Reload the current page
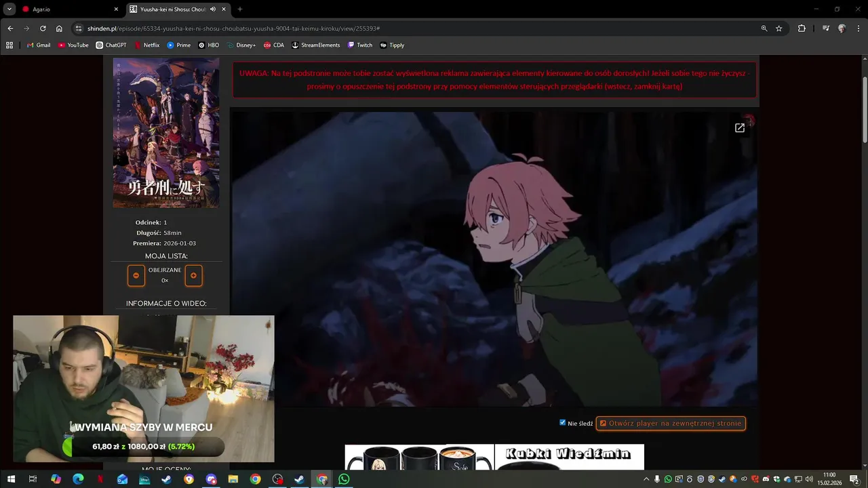 click(43, 28)
